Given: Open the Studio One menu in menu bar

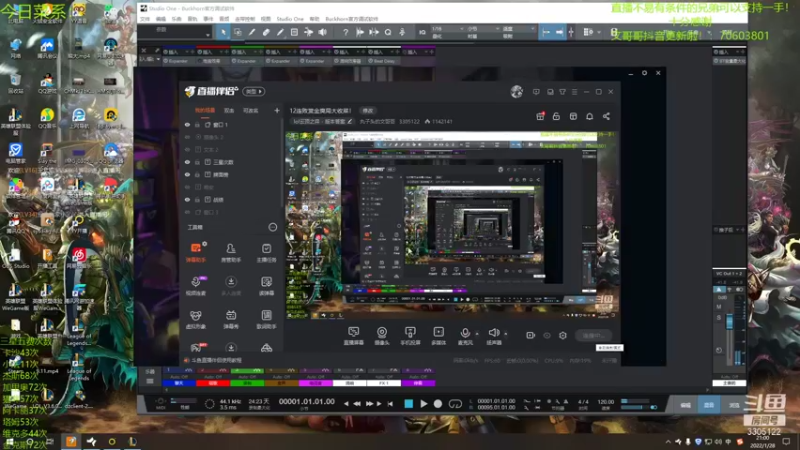Looking at the screenshot, I should click(290, 19).
